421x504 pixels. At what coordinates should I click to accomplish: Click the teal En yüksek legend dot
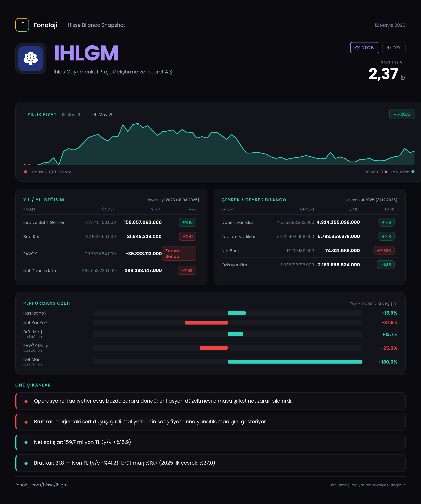413,172
